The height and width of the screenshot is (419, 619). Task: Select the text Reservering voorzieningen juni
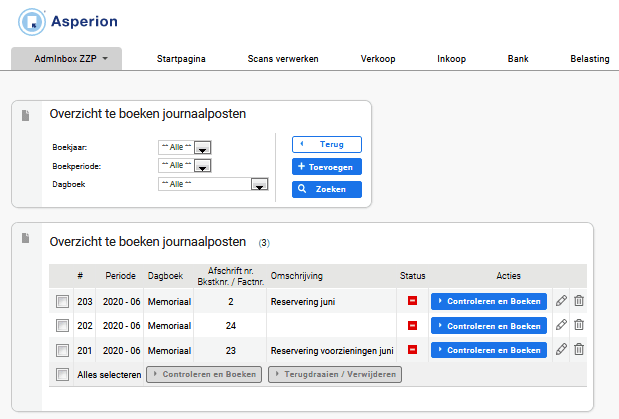(x=332, y=351)
